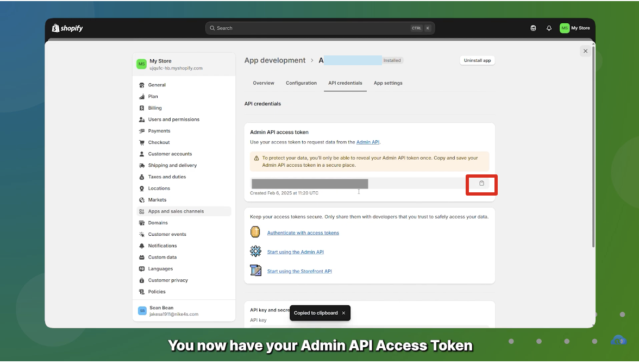Click the Shopify logo
This screenshot has height=364, width=639.
point(67,28)
